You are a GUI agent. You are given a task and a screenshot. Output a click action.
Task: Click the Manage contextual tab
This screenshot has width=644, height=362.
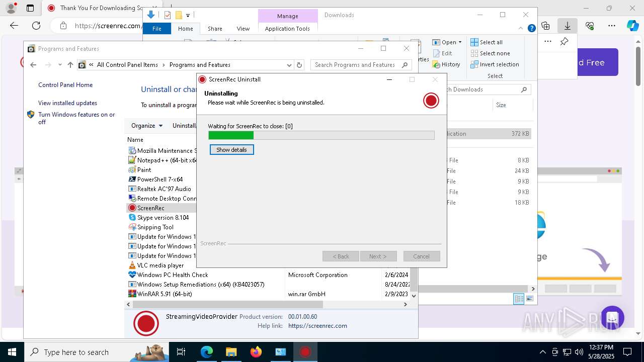click(288, 16)
